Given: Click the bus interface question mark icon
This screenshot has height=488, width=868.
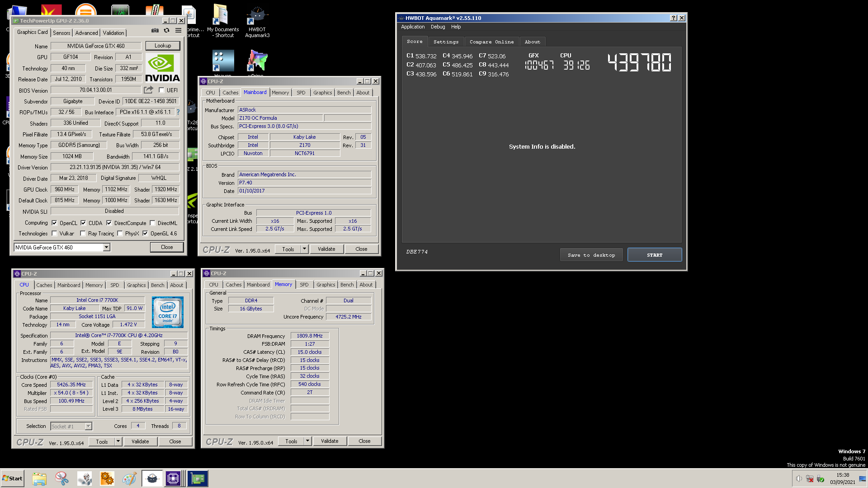Looking at the screenshot, I should [178, 112].
